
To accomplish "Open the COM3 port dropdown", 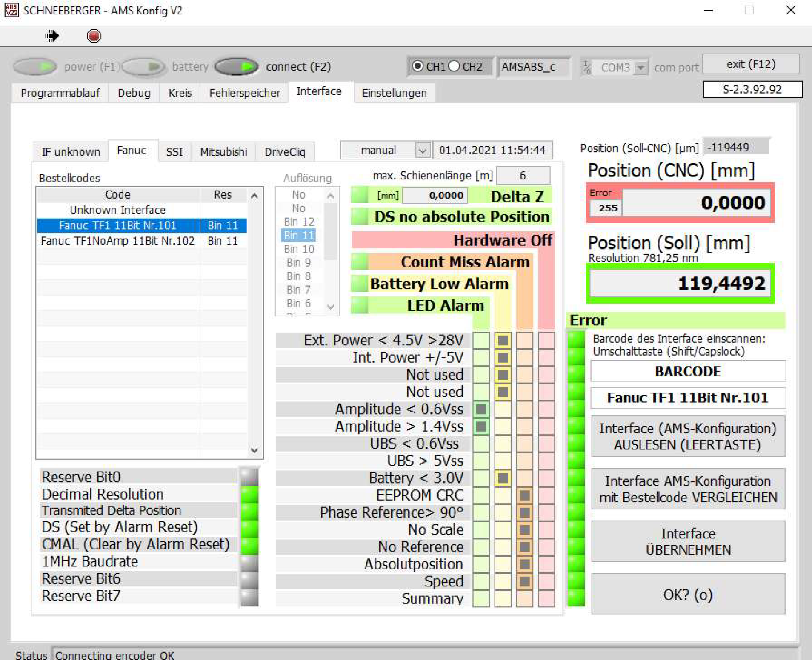I will [x=640, y=68].
